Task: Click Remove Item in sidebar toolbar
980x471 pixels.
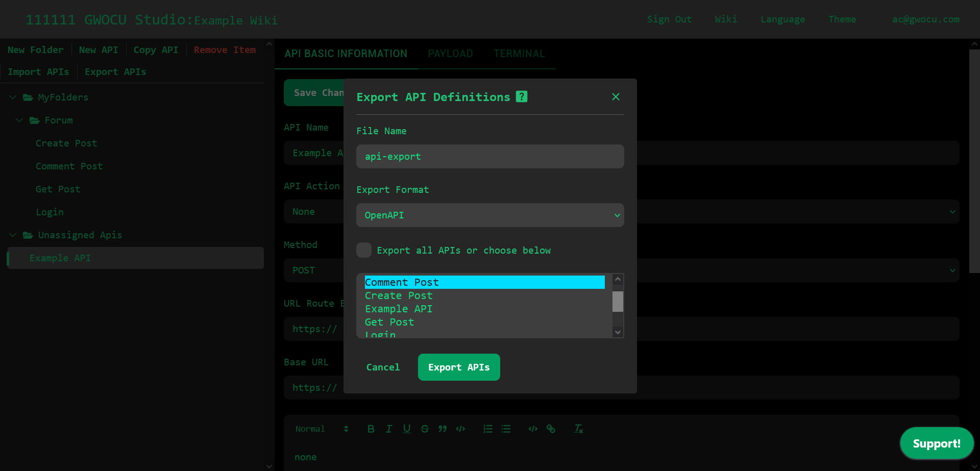Action: coord(225,50)
